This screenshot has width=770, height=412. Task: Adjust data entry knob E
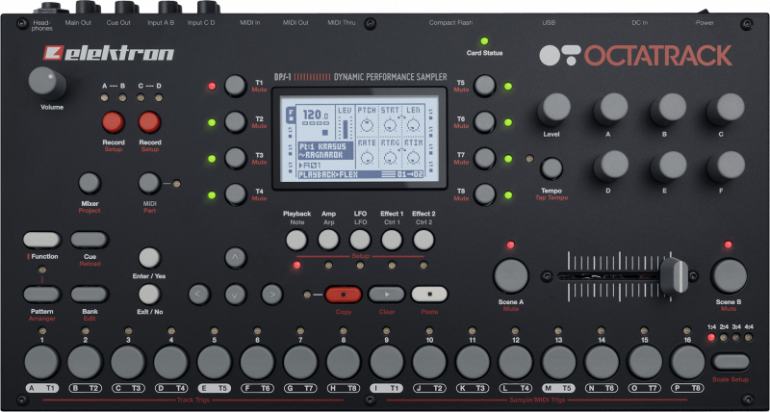point(668,166)
